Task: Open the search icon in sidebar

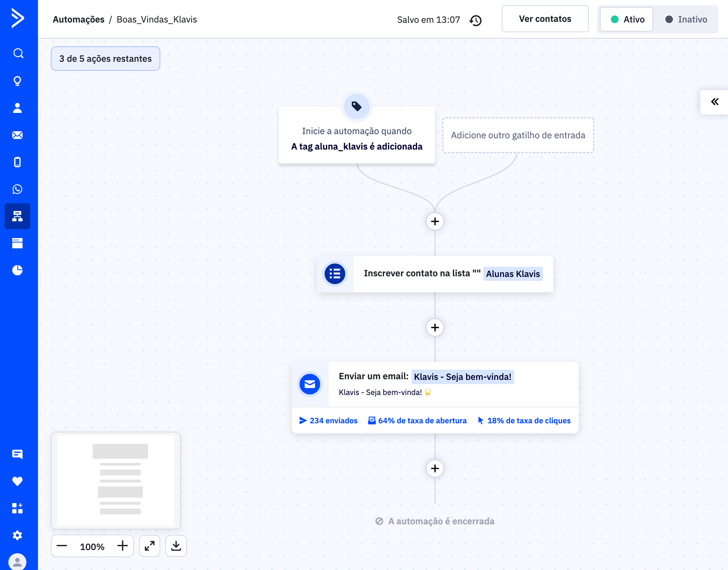Action: [18, 53]
